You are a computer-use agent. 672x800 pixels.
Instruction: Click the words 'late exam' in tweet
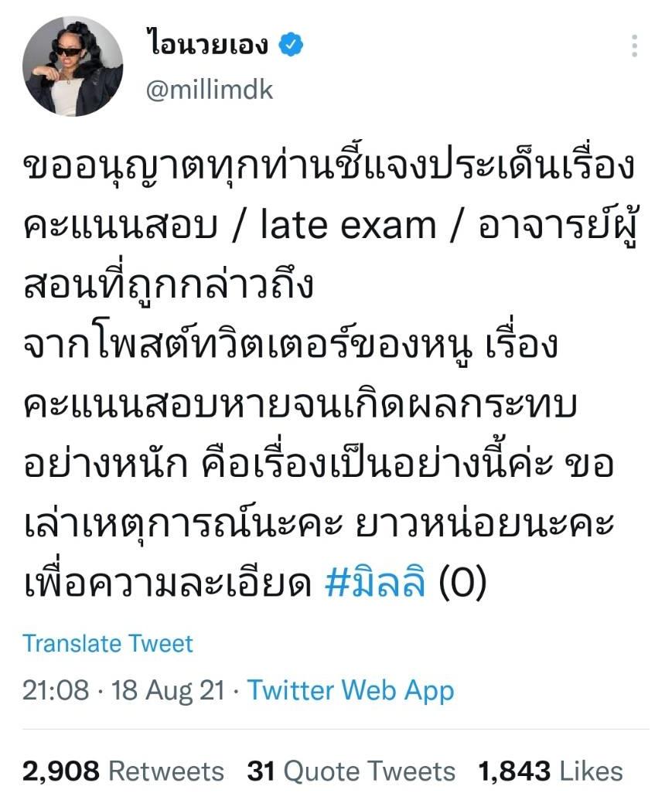pyautogui.click(x=348, y=226)
